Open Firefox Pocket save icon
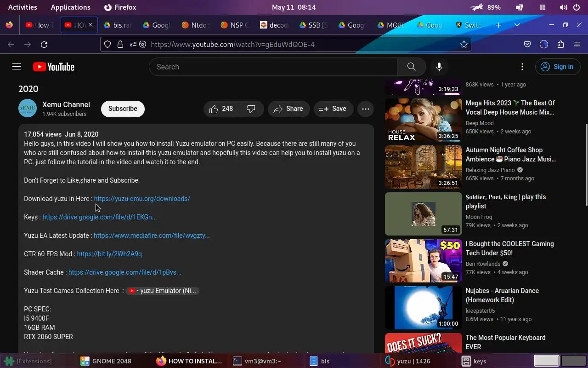Image resolution: width=588 pixels, height=368 pixels. (x=527, y=44)
